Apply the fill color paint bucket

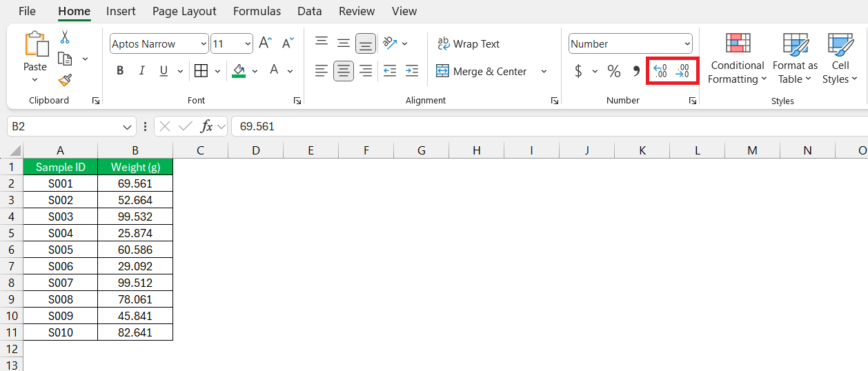(239, 71)
